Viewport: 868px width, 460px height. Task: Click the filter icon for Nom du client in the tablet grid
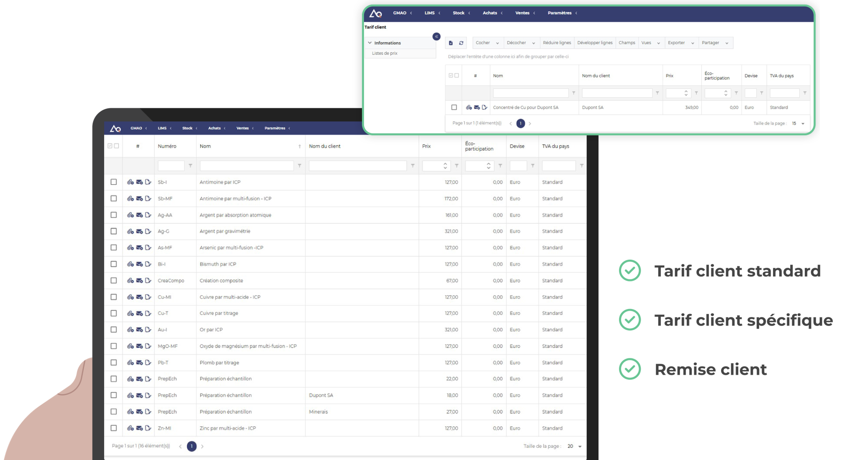(x=413, y=166)
